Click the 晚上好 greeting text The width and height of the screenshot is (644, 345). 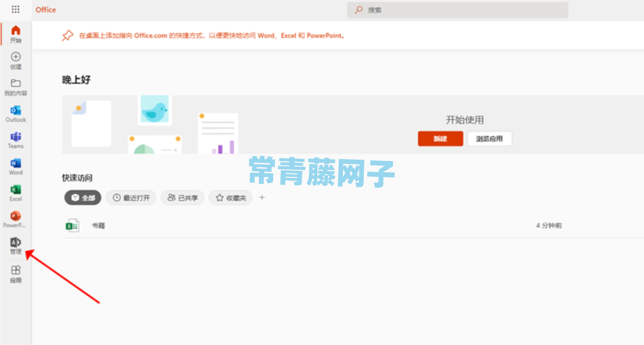[76, 80]
